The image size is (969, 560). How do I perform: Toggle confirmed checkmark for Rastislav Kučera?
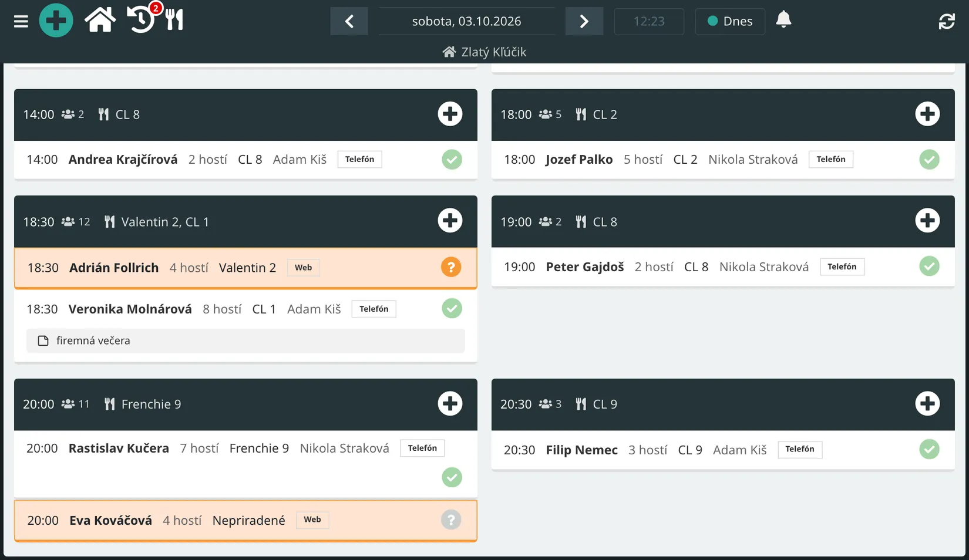[x=452, y=477]
